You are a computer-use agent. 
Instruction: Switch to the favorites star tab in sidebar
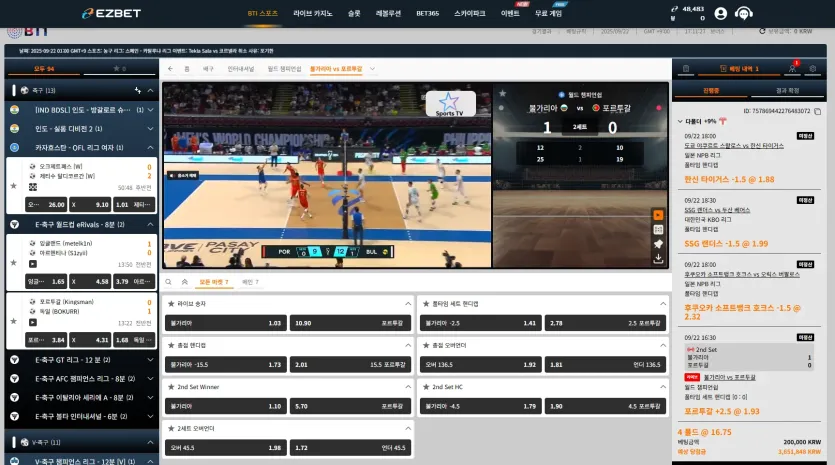(119, 69)
